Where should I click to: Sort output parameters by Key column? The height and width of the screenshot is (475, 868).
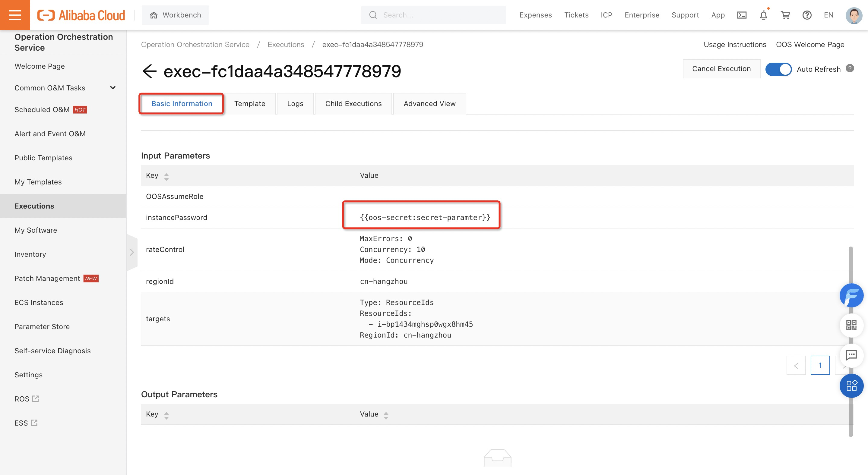(x=166, y=415)
